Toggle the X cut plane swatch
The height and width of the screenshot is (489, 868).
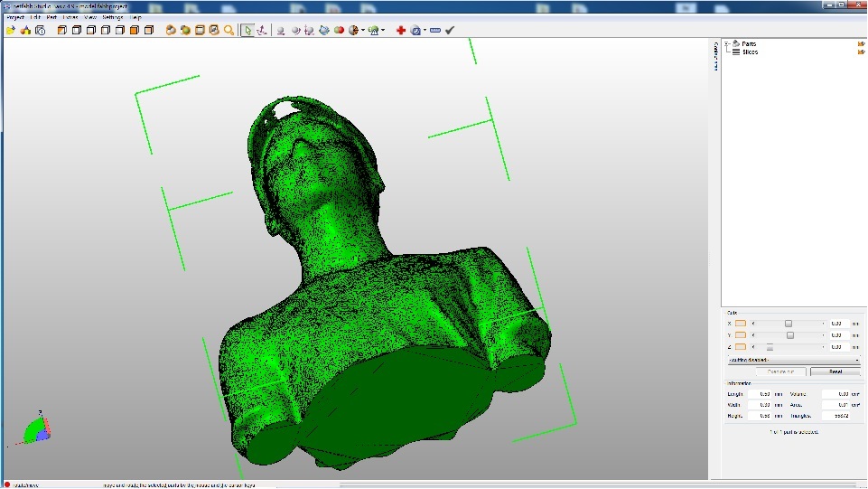tap(741, 323)
